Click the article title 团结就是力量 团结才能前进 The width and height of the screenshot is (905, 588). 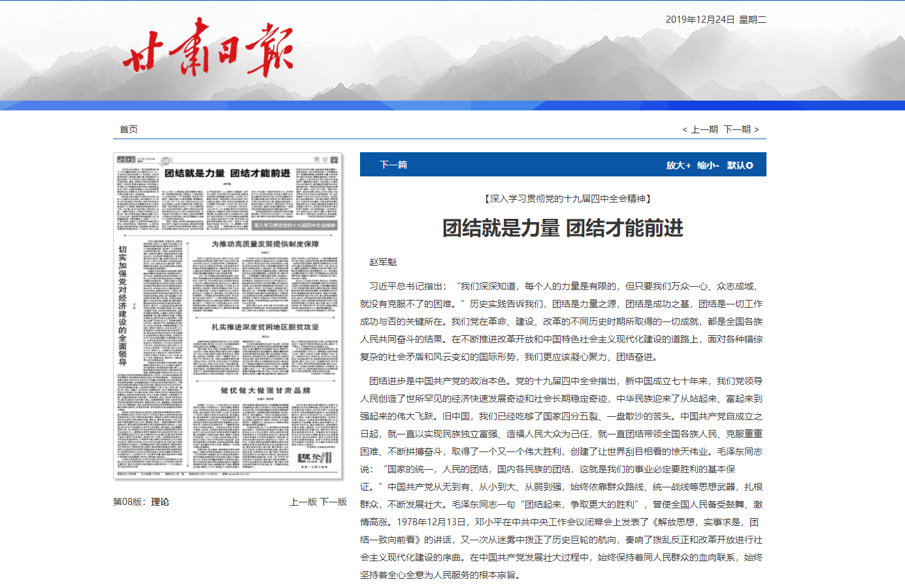click(x=563, y=228)
